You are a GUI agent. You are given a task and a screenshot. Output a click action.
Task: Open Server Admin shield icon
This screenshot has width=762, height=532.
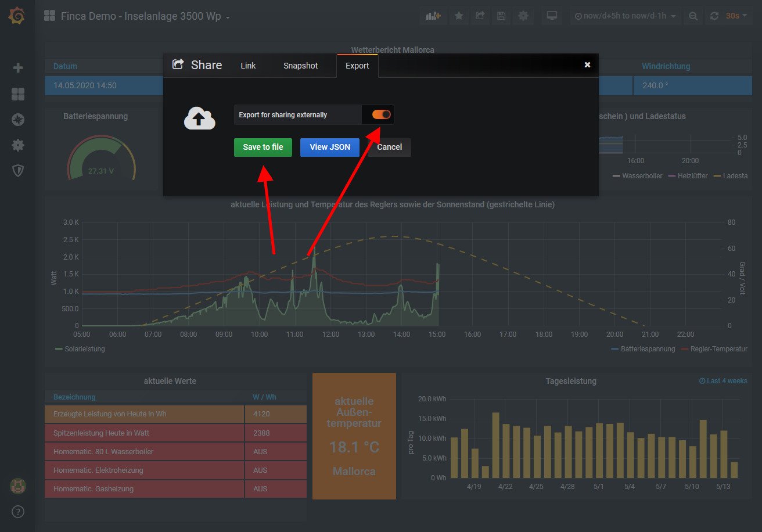pos(18,171)
